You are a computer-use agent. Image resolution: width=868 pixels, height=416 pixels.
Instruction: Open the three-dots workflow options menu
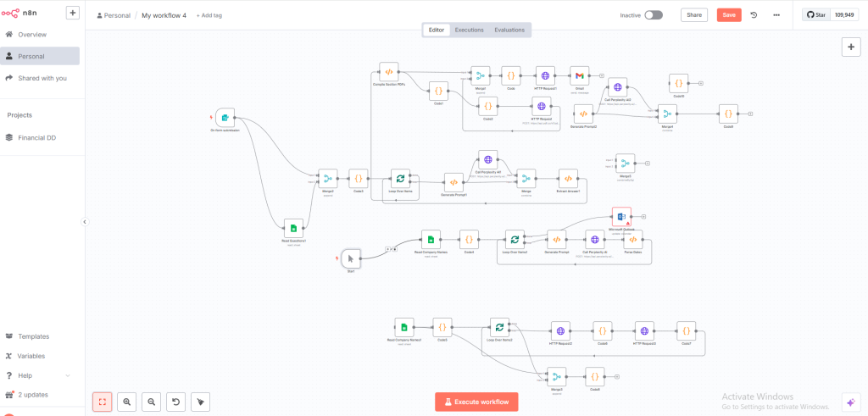(776, 15)
